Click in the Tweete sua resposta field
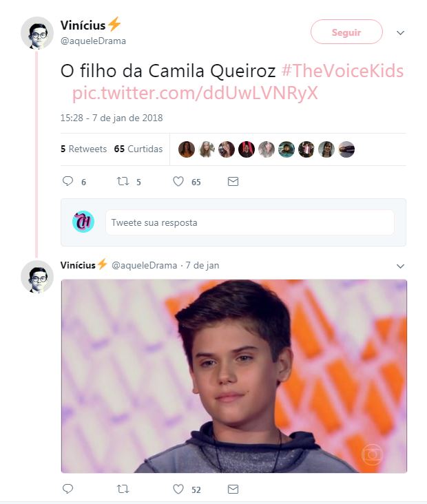 click(x=250, y=222)
